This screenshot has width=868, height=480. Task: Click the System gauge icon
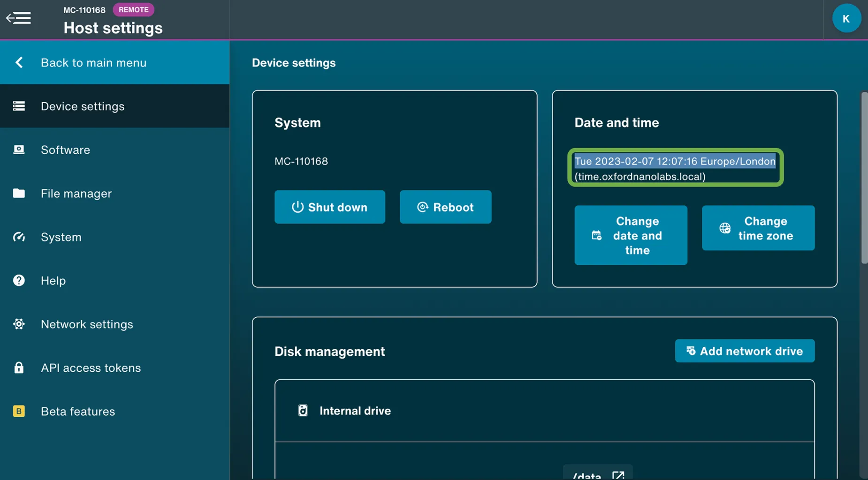(19, 237)
